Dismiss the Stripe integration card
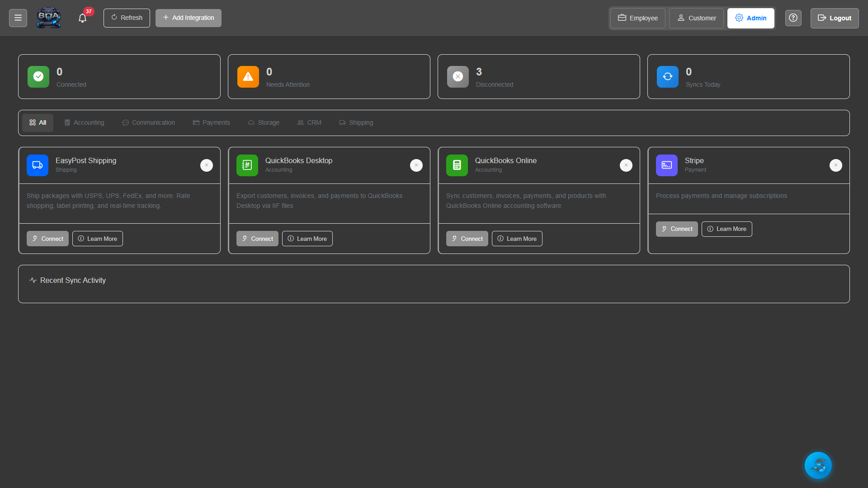 tap(835, 165)
